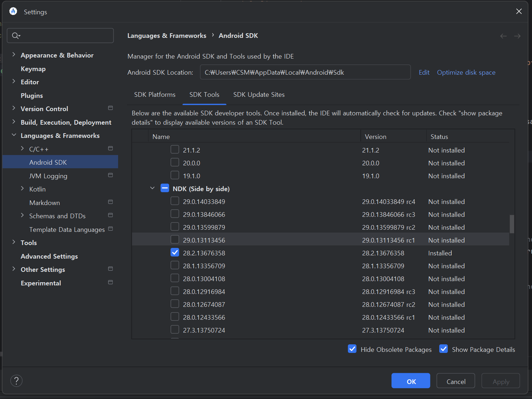532x399 pixels.
Task: Expand the Kotlin subsection
Action: [22, 189]
